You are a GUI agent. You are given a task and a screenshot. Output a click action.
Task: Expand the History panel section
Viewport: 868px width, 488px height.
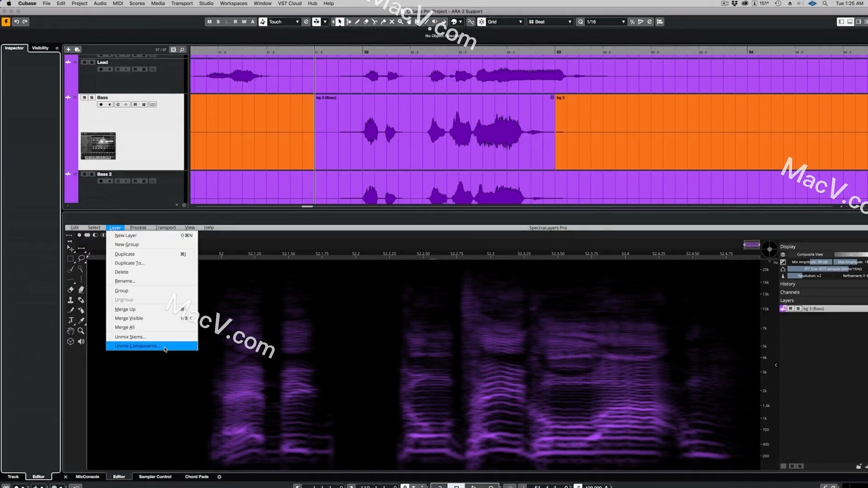tap(788, 284)
